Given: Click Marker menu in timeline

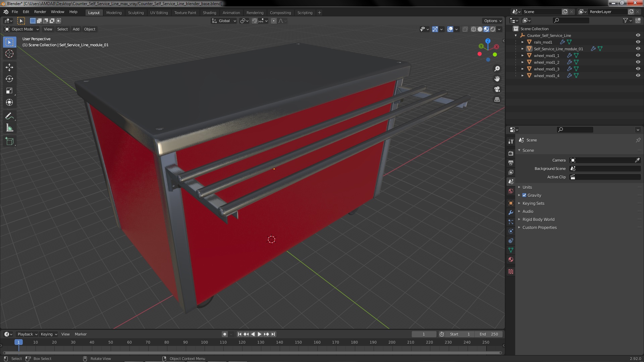Looking at the screenshot, I should [80, 334].
